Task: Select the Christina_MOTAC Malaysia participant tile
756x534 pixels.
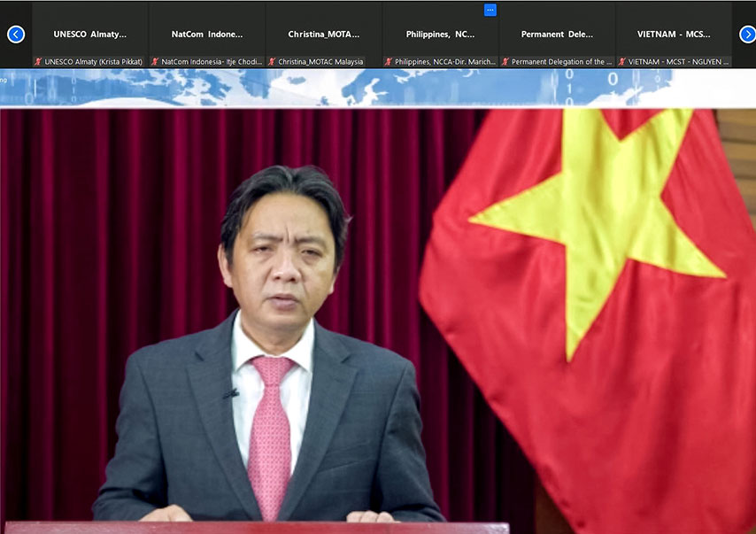Action: point(324,34)
